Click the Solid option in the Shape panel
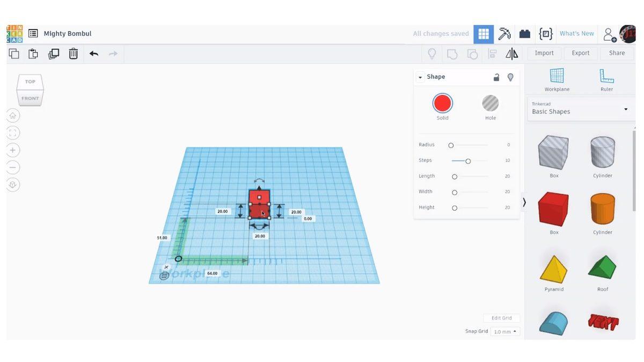This screenshot has height=362, width=644. pyautogui.click(x=442, y=103)
